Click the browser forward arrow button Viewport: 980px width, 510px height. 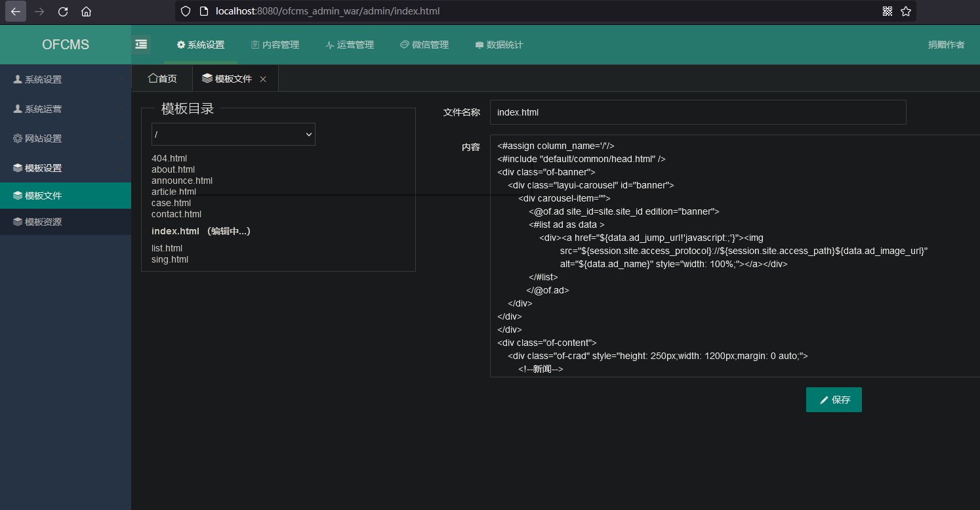39,11
